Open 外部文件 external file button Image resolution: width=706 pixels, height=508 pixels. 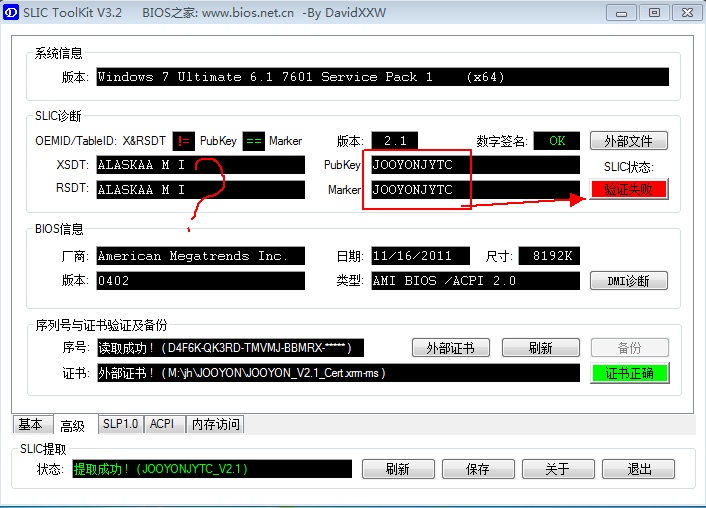[628, 141]
